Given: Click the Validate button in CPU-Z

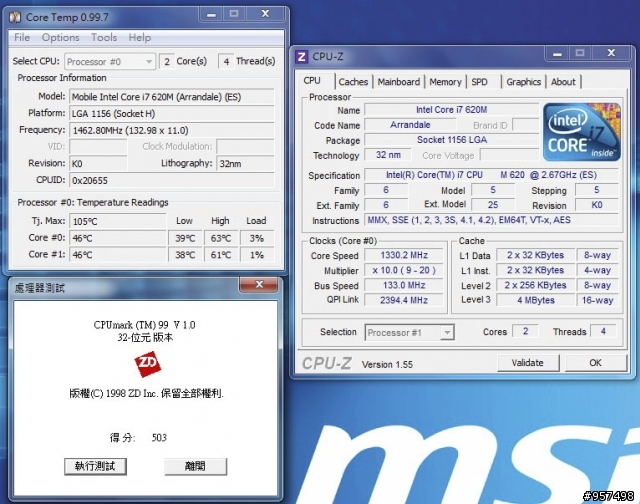Looking at the screenshot, I should pyautogui.click(x=528, y=363).
